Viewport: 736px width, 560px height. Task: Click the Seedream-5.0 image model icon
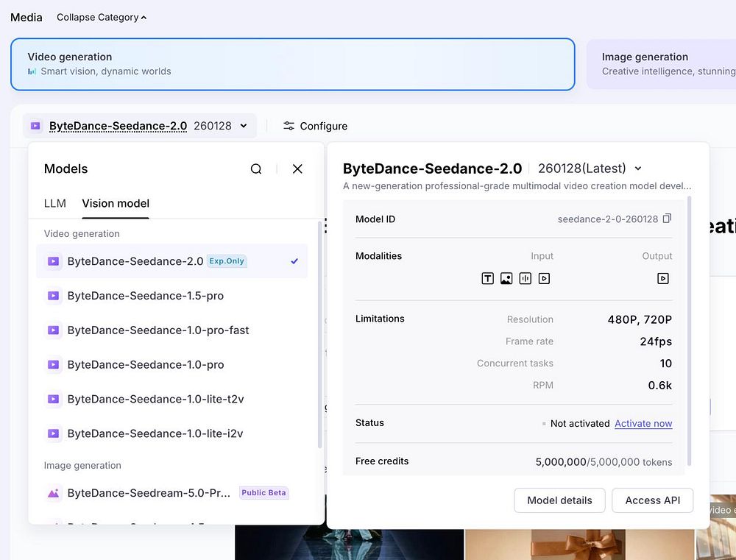pos(54,493)
